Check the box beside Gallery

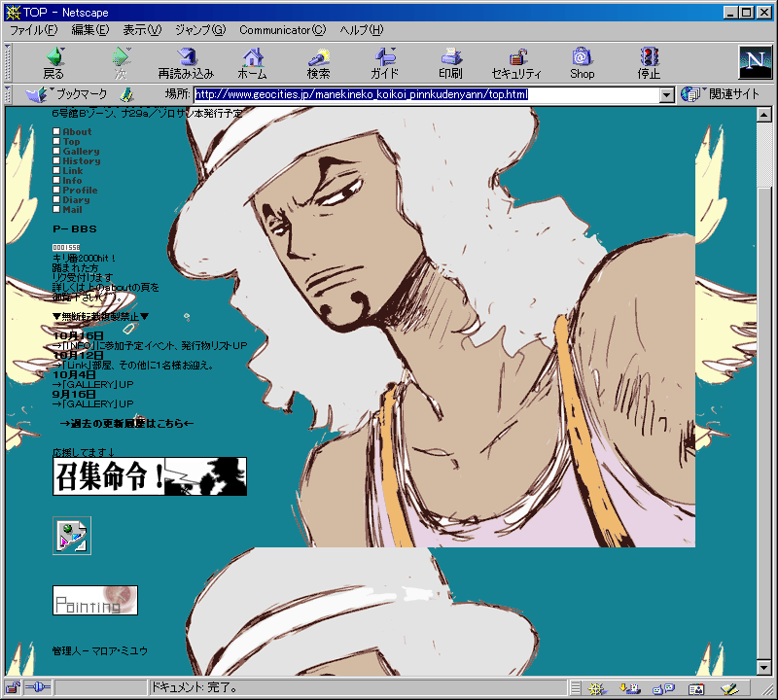(x=56, y=151)
